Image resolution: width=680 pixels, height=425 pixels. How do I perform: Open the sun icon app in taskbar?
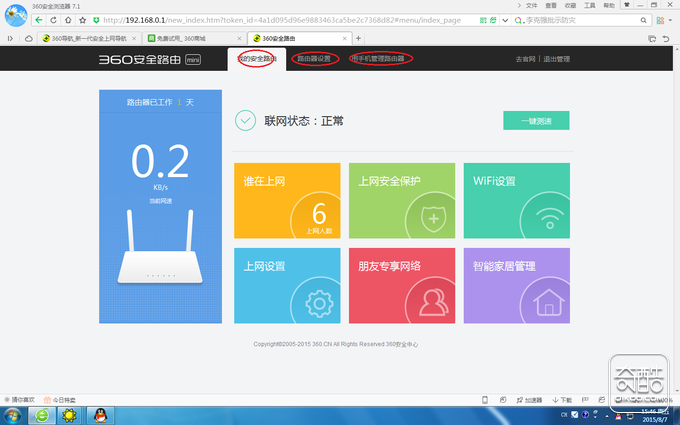(x=69, y=416)
